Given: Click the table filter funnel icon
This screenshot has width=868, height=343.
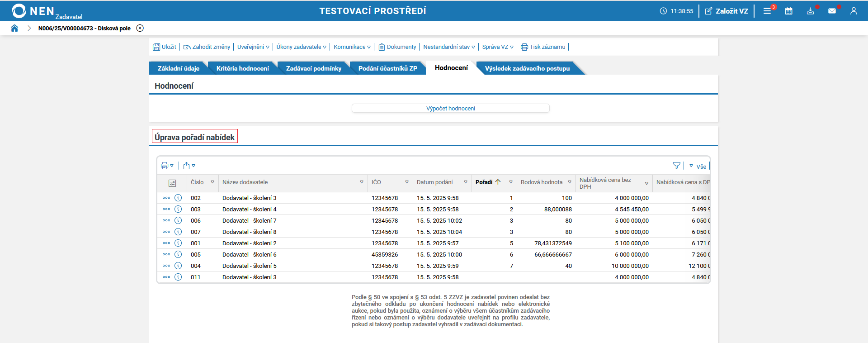Looking at the screenshot, I should coord(676,166).
